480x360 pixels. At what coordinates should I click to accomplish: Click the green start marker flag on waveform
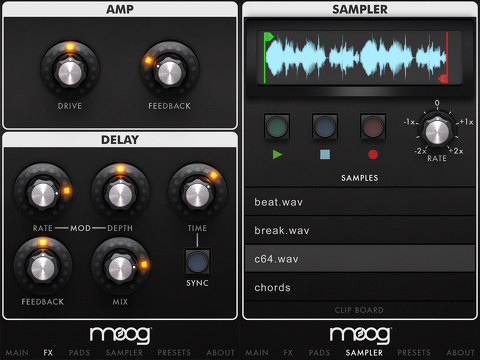point(268,37)
